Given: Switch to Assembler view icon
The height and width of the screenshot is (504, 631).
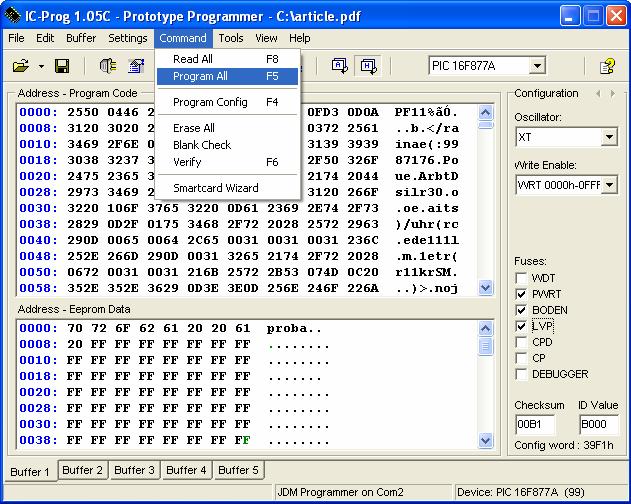Looking at the screenshot, I should [x=339, y=66].
